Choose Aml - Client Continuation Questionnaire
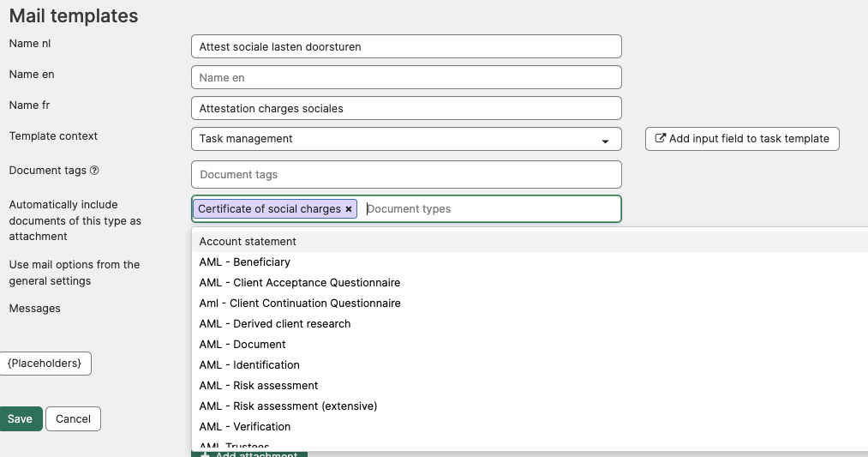The width and height of the screenshot is (868, 457). (530, 303)
